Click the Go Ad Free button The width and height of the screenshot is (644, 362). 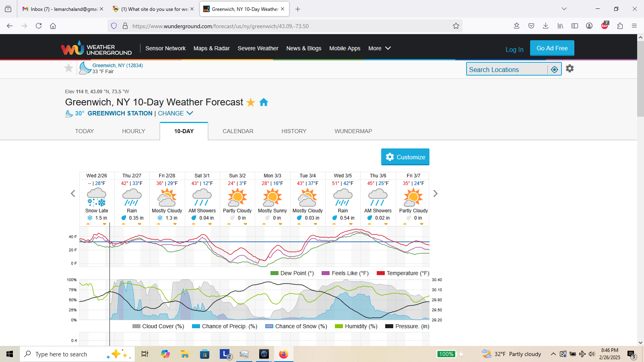(x=552, y=48)
